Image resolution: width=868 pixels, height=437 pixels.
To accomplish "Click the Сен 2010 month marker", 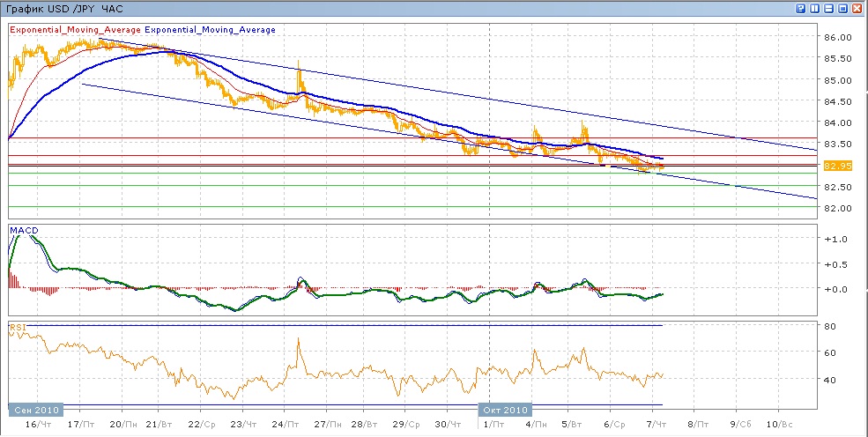I will coord(35,410).
